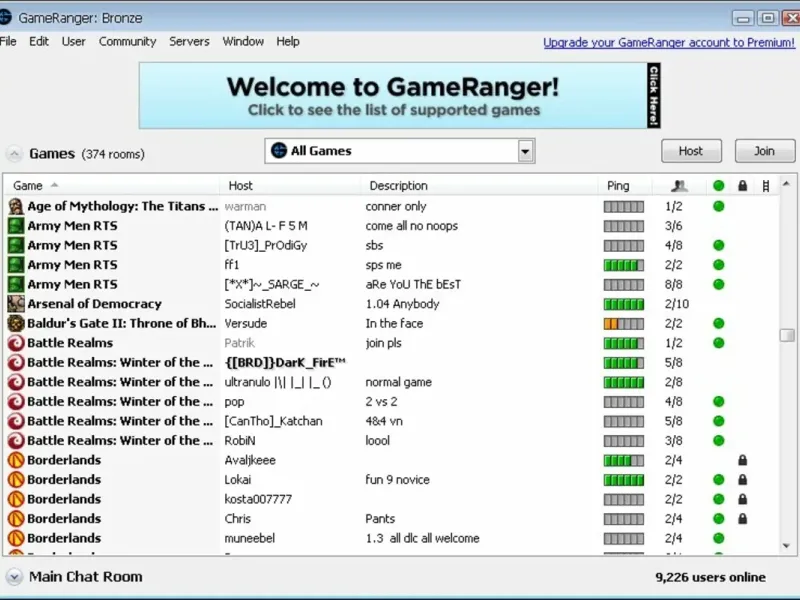Click Borderlands icon in Lokai's row

point(16,480)
